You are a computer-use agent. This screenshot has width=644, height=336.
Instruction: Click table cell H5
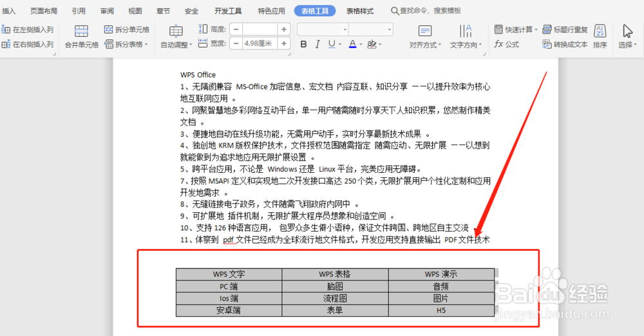pyautogui.click(x=441, y=310)
